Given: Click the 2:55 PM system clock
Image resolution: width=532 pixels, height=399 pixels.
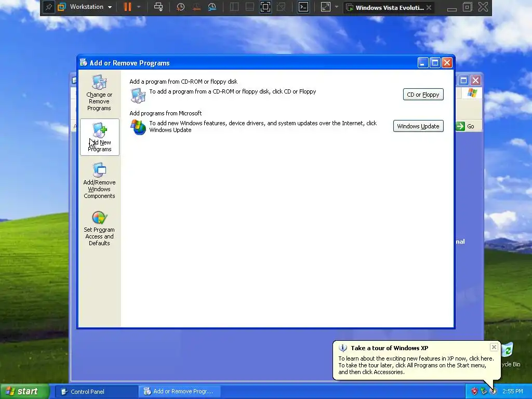Looking at the screenshot, I should [513, 392].
